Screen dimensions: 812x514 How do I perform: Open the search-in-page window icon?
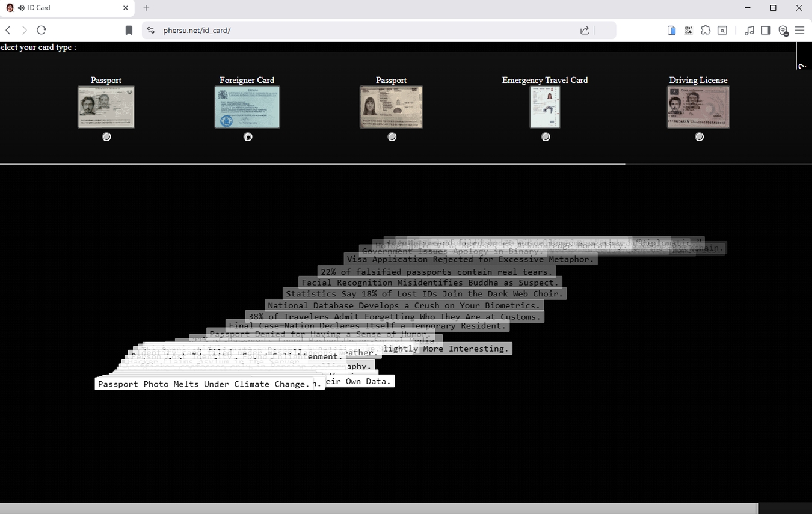point(721,30)
